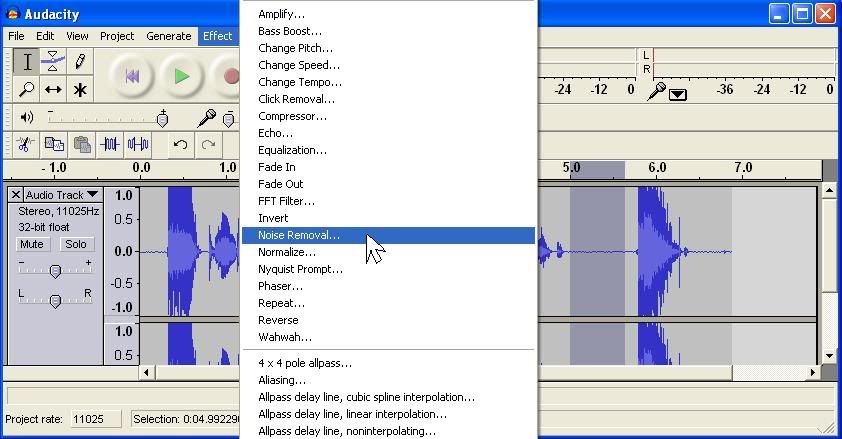
Task: Choose 4 x 4 pole allpass... plugin
Action: 388,363
